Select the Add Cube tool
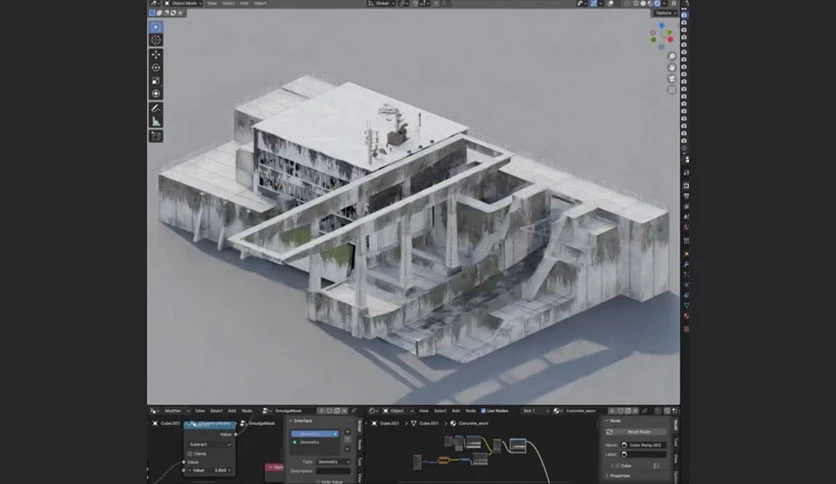Image resolution: width=836 pixels, height=484 pixels. coord(156,136)
